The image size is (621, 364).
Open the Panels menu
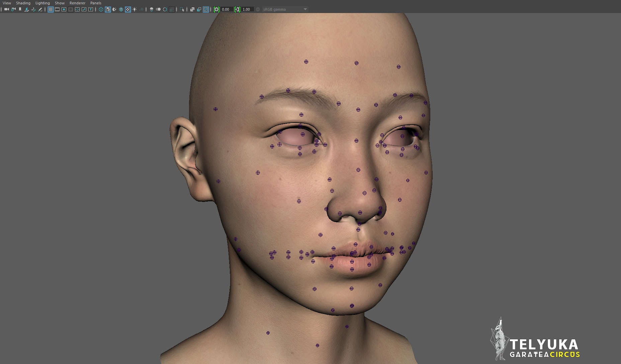[96, 3]
